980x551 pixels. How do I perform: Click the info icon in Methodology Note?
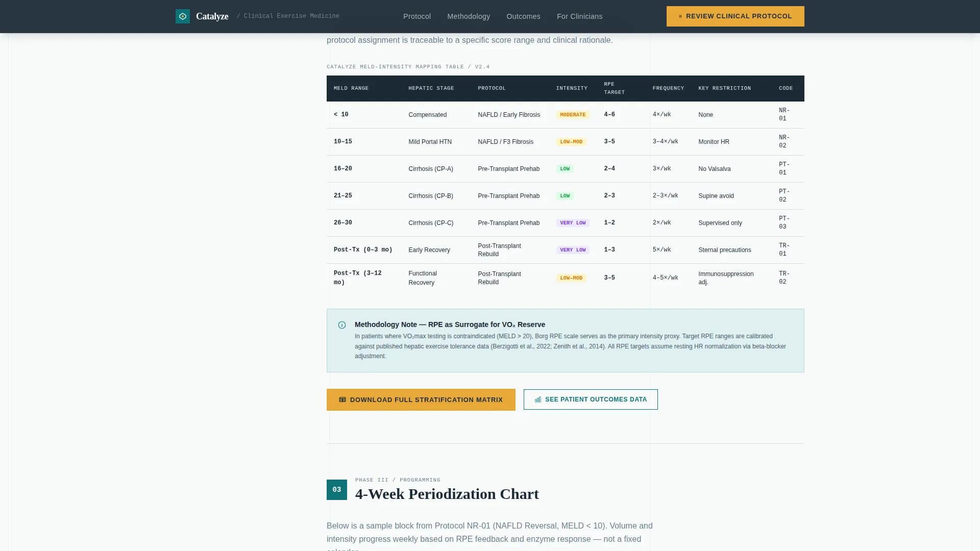point(342,325)
